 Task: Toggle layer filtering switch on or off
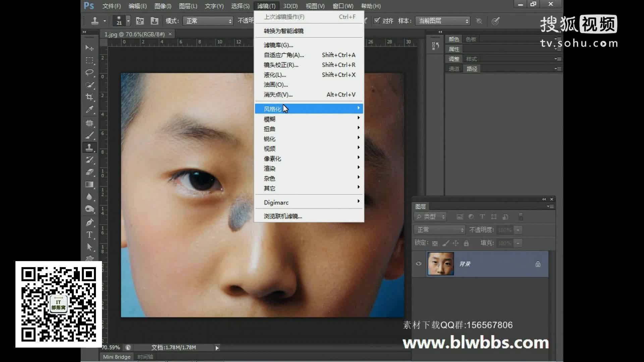coord(521,217)
